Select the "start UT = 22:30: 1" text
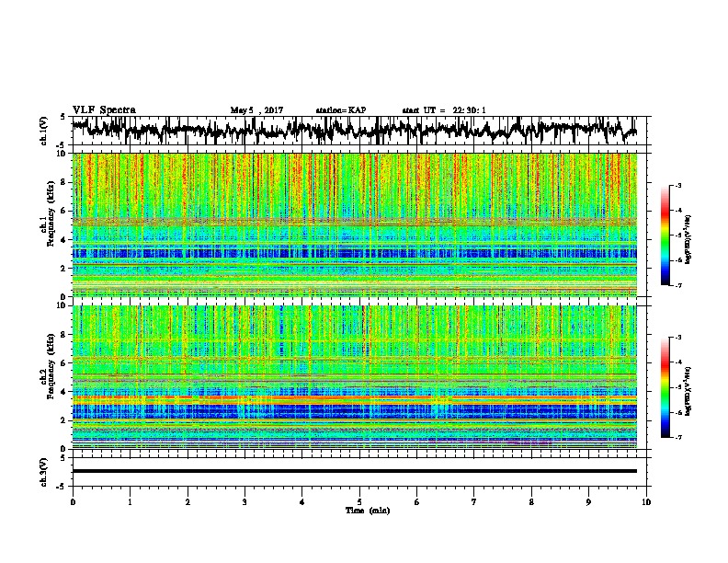Image resolution: width=728 pixels, height=563 pixels. tap(444, 110)
